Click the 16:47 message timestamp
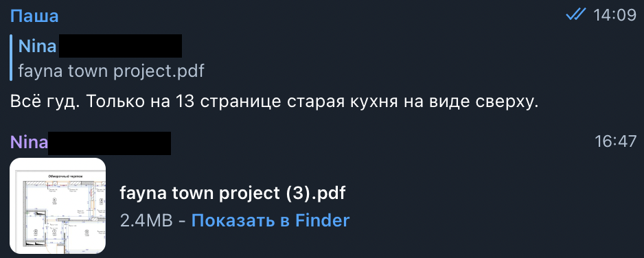The height and width of the screenshot is (258, 644). tap(616, 142)
